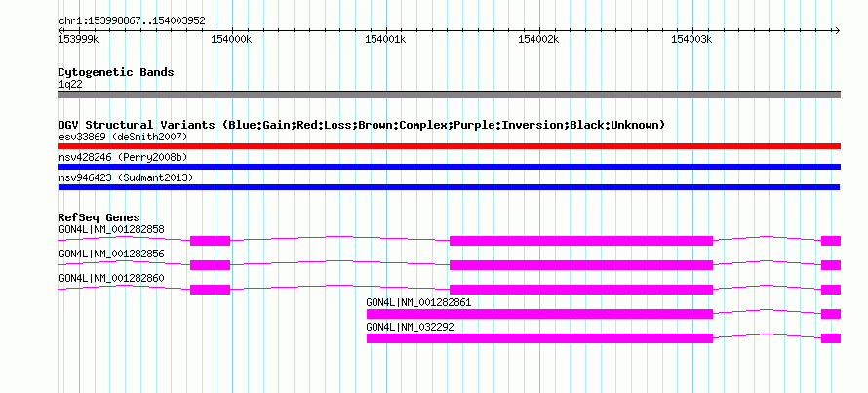Screen dimensions: 868x393
Task: Open the GON4L|NM_032292 transcript label
Action: tap(410, 327)
